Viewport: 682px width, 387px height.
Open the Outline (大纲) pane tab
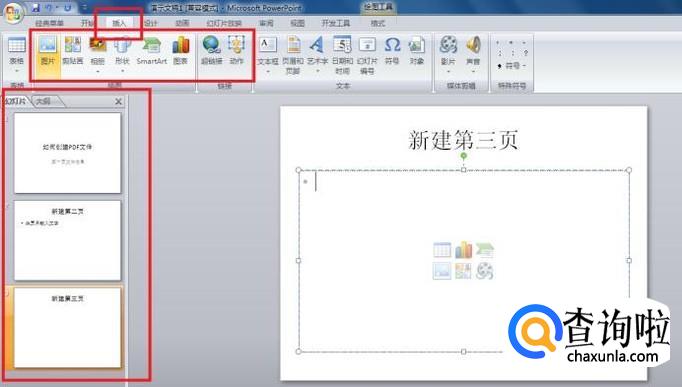(x=43, y=101)
